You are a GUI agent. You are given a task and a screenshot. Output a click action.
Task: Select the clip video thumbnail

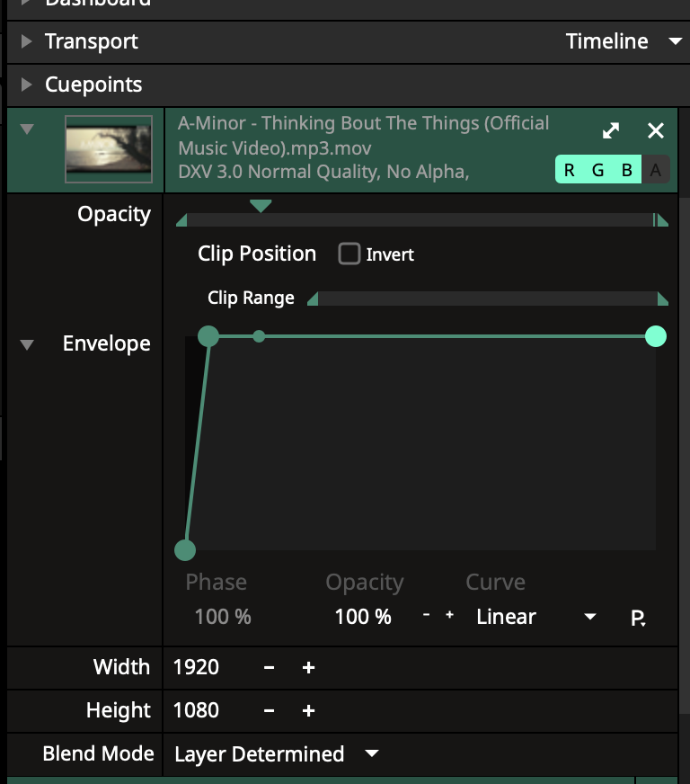[108, 150]
